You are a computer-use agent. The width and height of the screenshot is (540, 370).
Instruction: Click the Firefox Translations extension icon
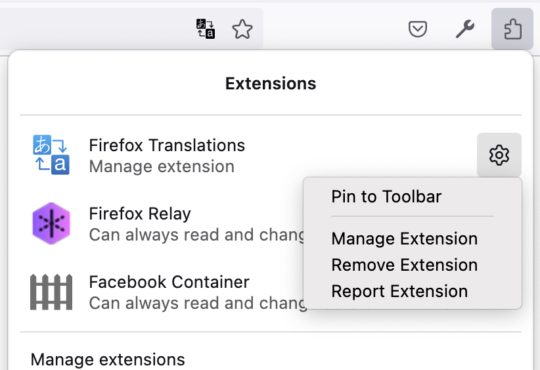(x=51, y=155)
